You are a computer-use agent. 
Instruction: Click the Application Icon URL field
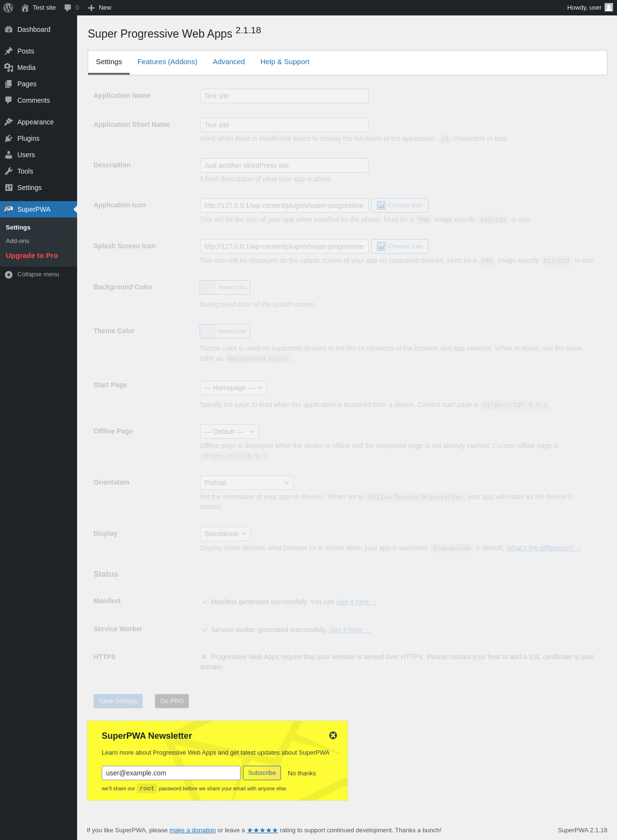point(284,205)
